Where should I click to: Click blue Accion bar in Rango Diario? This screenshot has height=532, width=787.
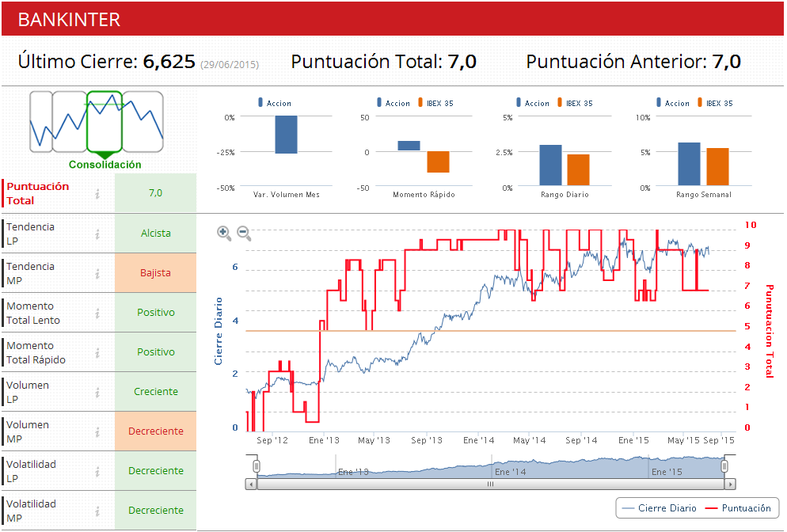pyautogui.click(x=550, y=165)
